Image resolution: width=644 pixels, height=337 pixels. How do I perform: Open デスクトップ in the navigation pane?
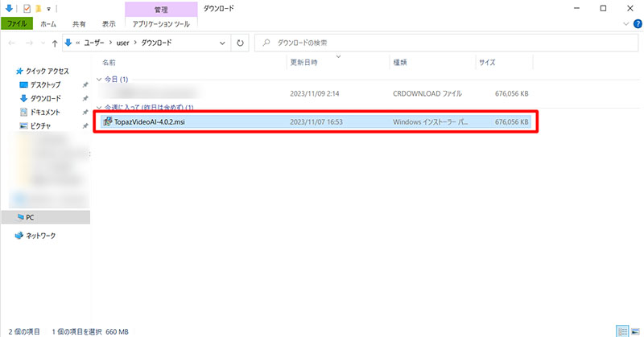pyautogui.click(x=45, y=84)
